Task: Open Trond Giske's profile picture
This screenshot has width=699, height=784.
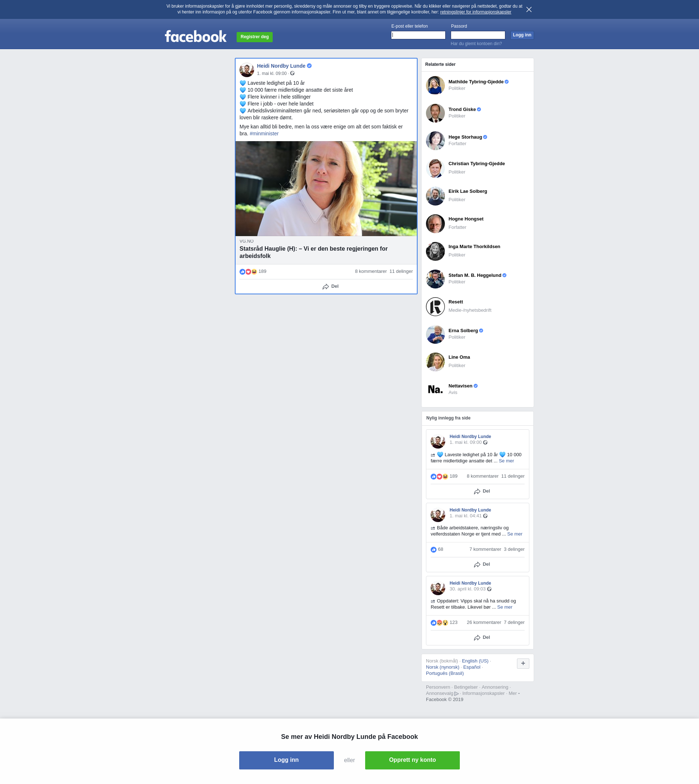Action: click(435, 113)
